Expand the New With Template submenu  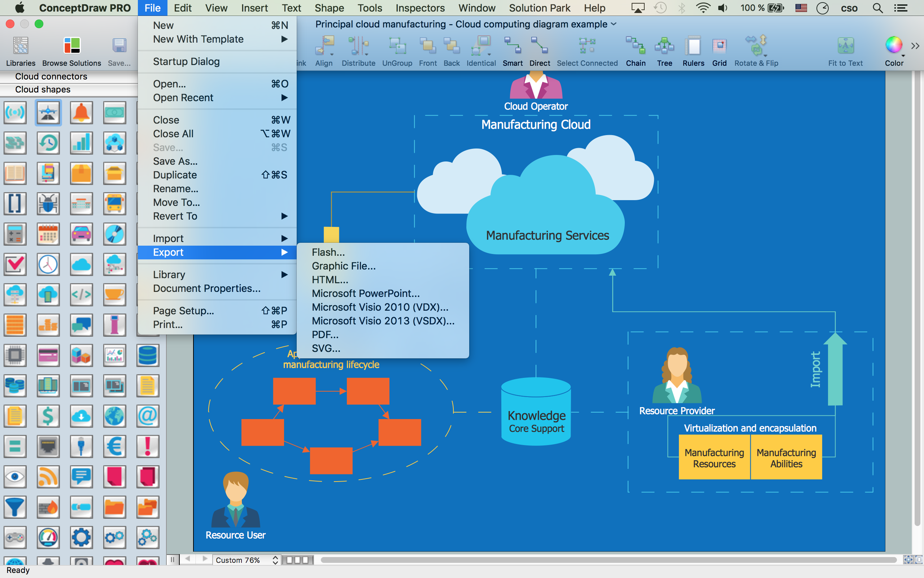[x=217, y=39]
